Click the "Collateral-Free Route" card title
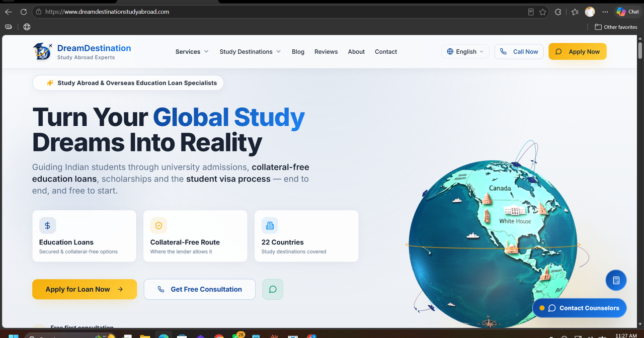 coord(185,242)
